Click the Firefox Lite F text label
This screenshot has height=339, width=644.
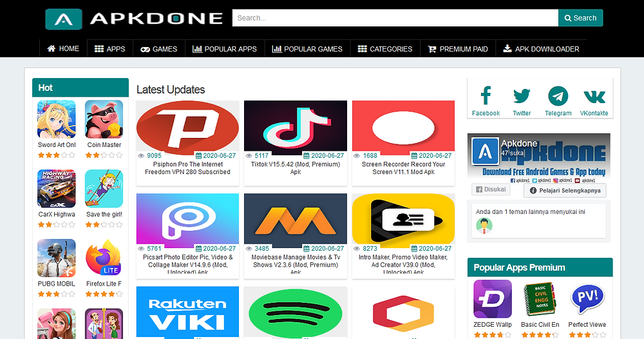click(104, 284)
